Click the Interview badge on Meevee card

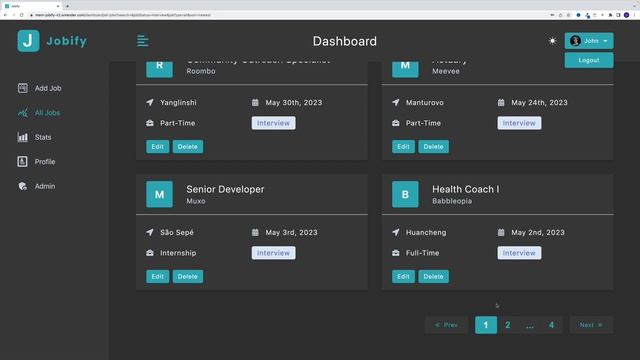[x=519, y=123]
